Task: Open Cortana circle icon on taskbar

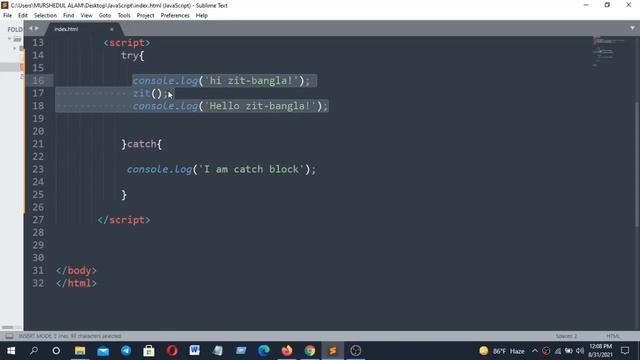Action: 56,351
